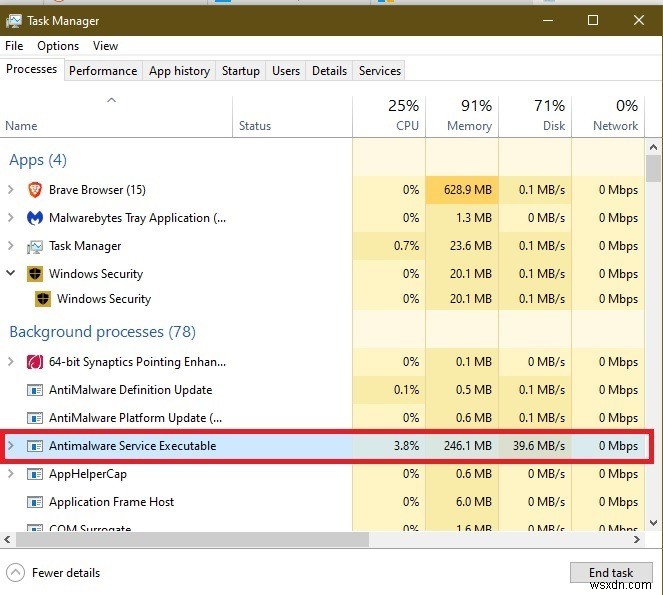Viewport: 663px width, 595px height.
Task: Click Malwarebytes memory value 1.3 MB
Action: (462, 218)
